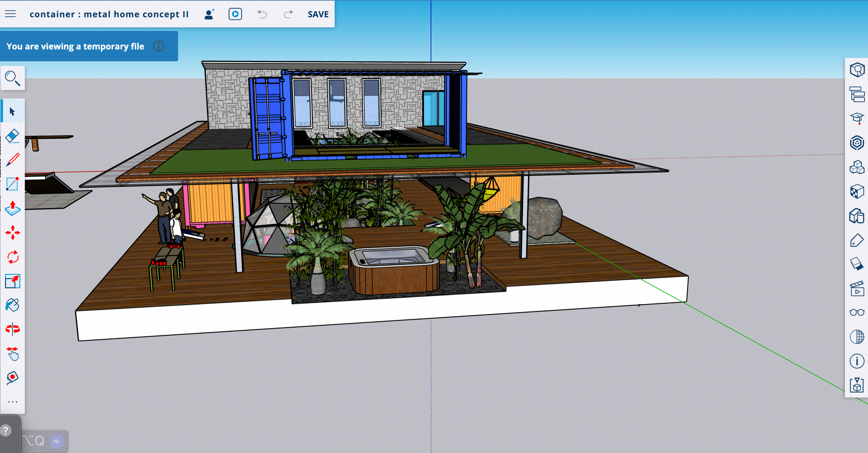Select the Push/Pull tool
The image size is (868, 453).
click(x=13, y=208)
